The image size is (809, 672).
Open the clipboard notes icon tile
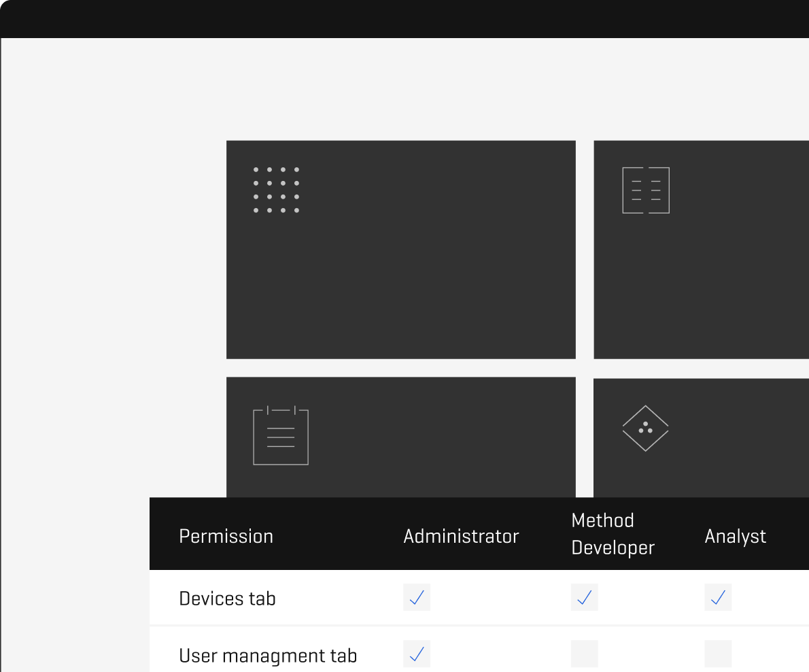pos(281,435)
